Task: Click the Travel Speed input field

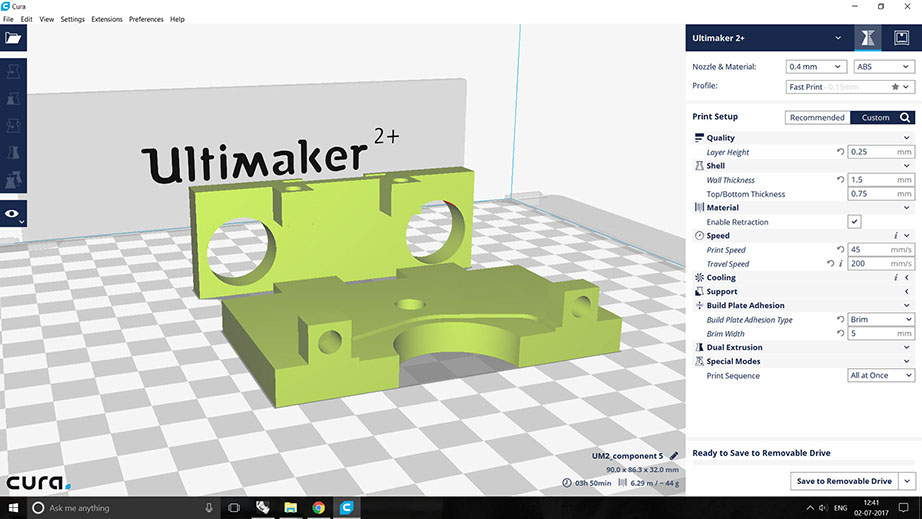Action: 881,264
